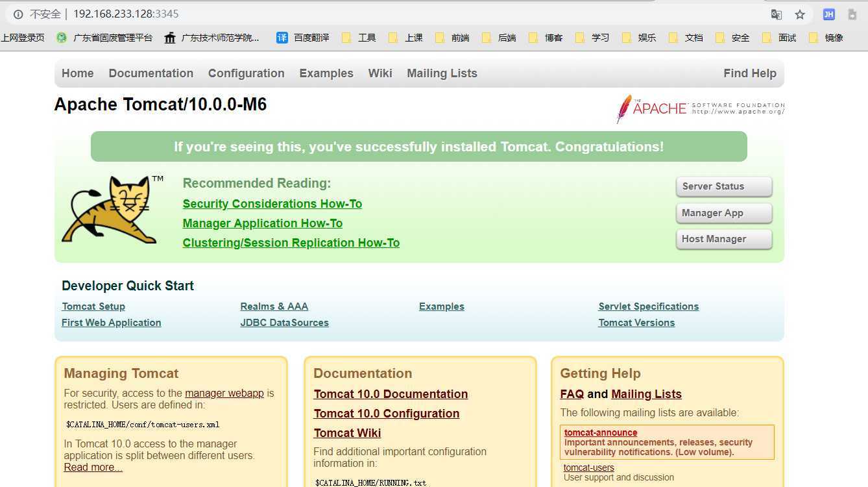This screenshot has height=487, width=868.
Task: Open the 广东技术师范学院 bookmark
Action: (x=212, y=38)
